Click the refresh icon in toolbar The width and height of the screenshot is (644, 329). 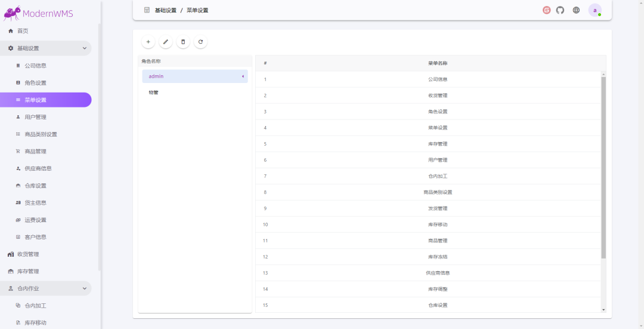(x=200, y=42)
